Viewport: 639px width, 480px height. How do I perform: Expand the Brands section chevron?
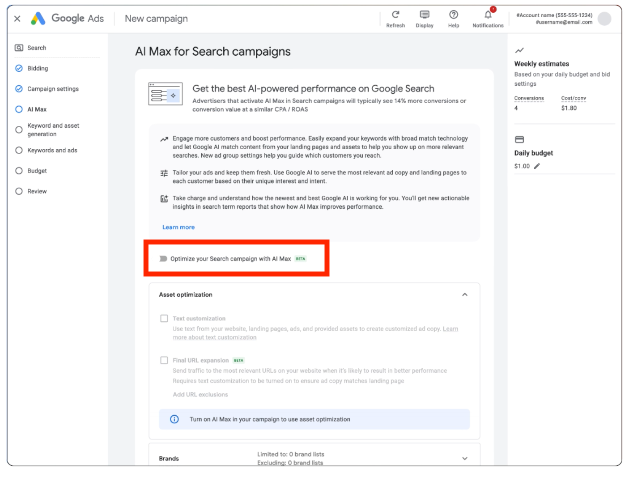pyautogui.click(x=465, y=458)
